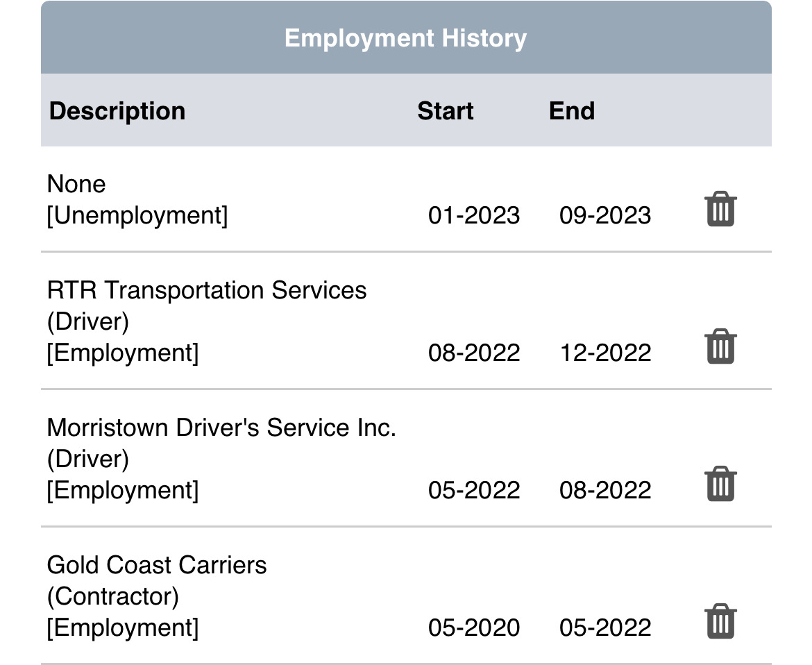Image resolution: width=812 pixels, height=665 pixels.
Task: Select the 12-2022 end date
Action: click(x=605, y=353)
